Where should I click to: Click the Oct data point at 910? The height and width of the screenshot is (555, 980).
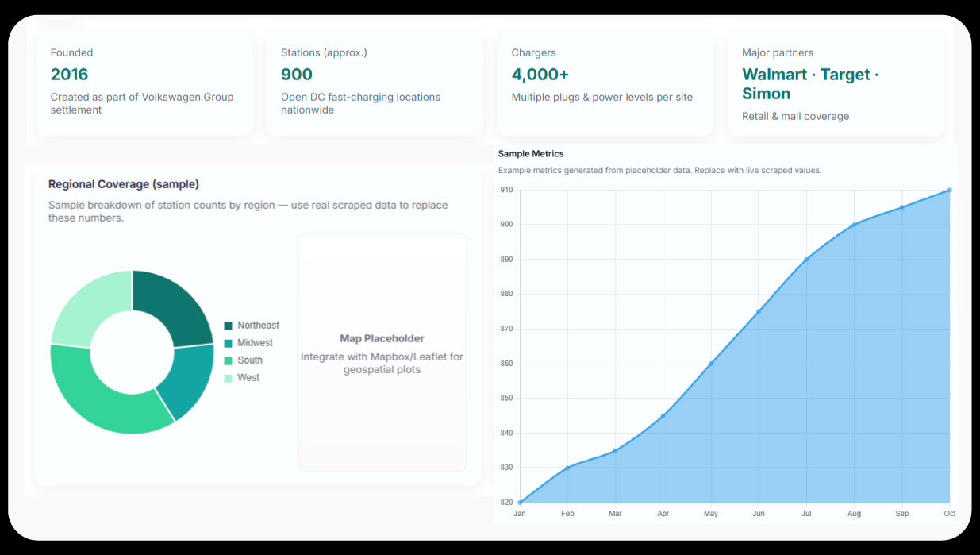[949, 191]
